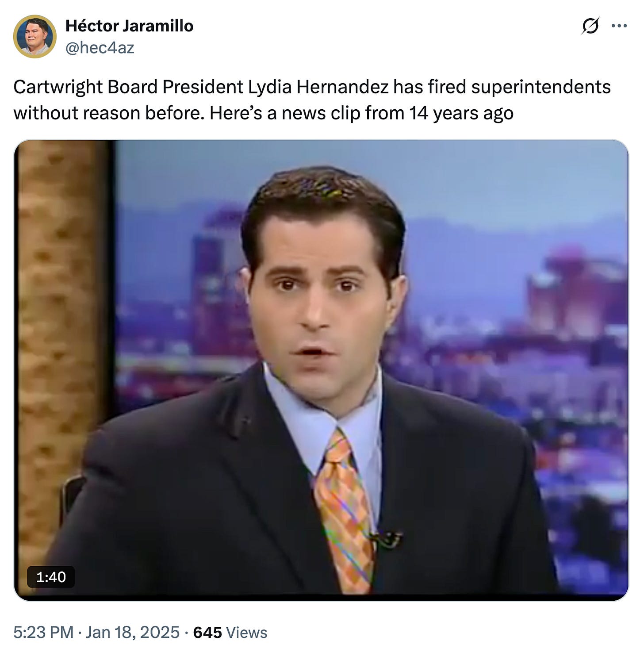Click the 1:40 duration badge
The height and width of the screenshot is (660, 644).
coord(51,577)
